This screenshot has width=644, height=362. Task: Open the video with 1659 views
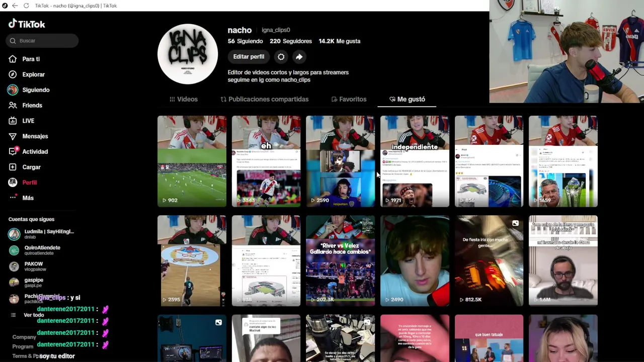(x=563, y=161)
